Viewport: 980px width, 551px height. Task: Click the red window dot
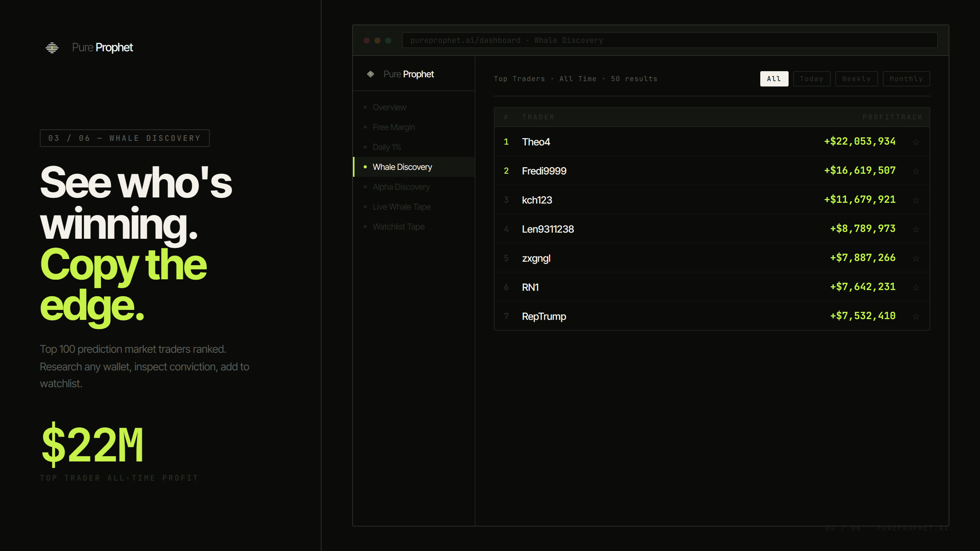[x=367, y=41]
